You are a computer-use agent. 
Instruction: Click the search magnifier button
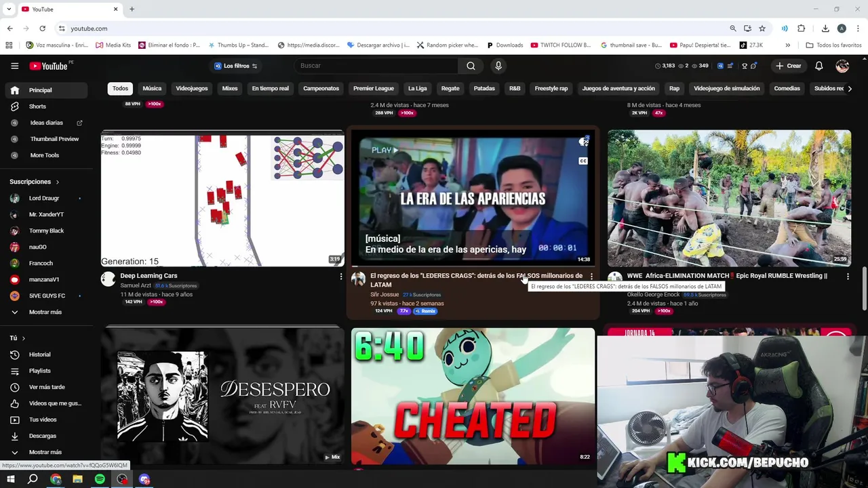(x=471, y=66)
